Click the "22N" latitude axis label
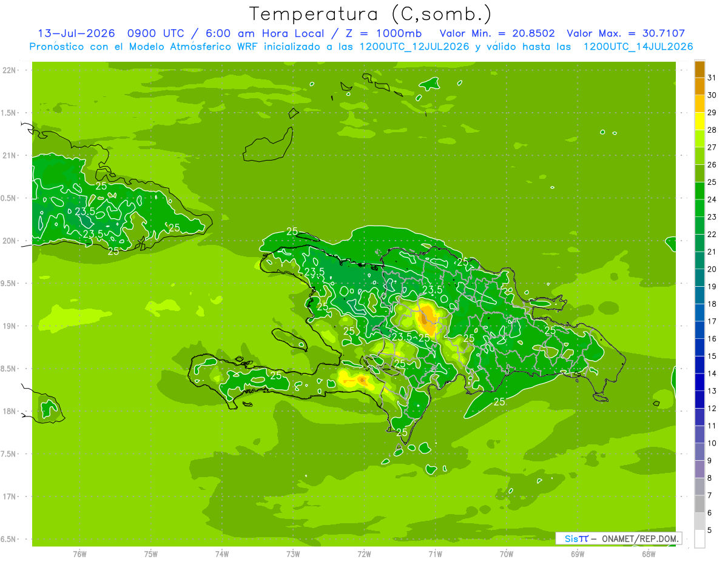 point(10,70)
